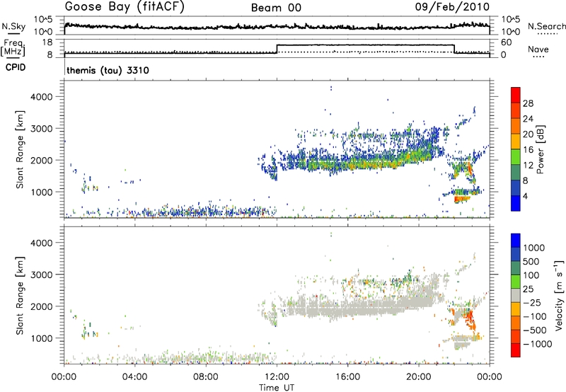Click the '28' Power colorbar value
The width and height of the screenshot is (566, 392).
point(528,103)
